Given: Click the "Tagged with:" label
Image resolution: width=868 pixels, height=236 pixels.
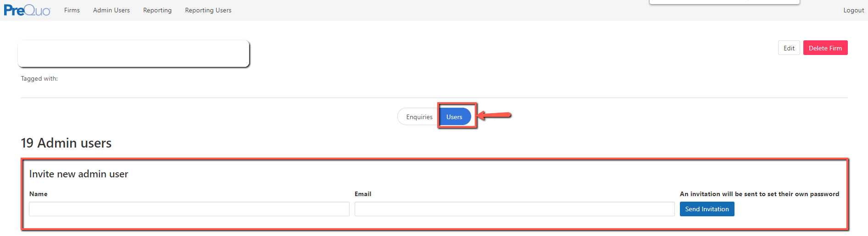Looking at the screenshot, I should (x=39, y=79).
